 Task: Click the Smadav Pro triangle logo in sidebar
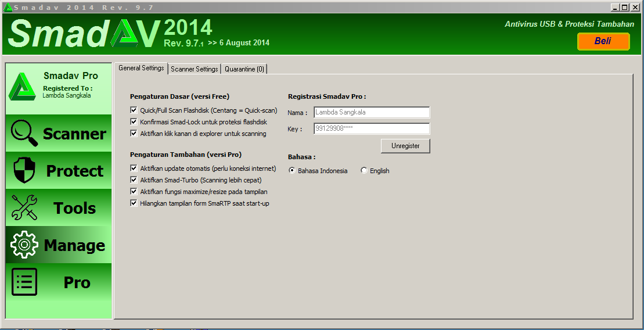point(22,87)
